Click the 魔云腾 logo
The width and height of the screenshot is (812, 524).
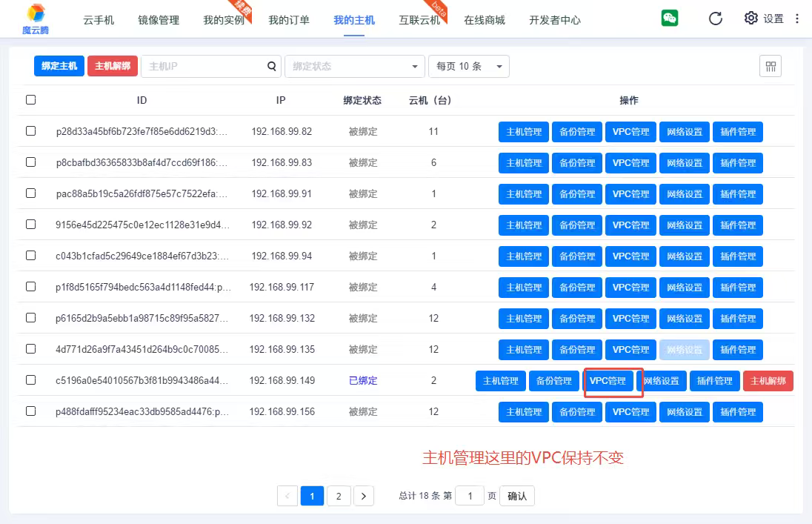(x=34, y=19)
